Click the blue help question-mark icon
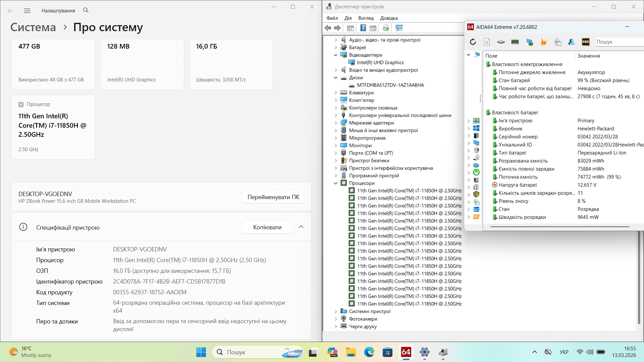644x362 pixels. [x=363, y=28]
